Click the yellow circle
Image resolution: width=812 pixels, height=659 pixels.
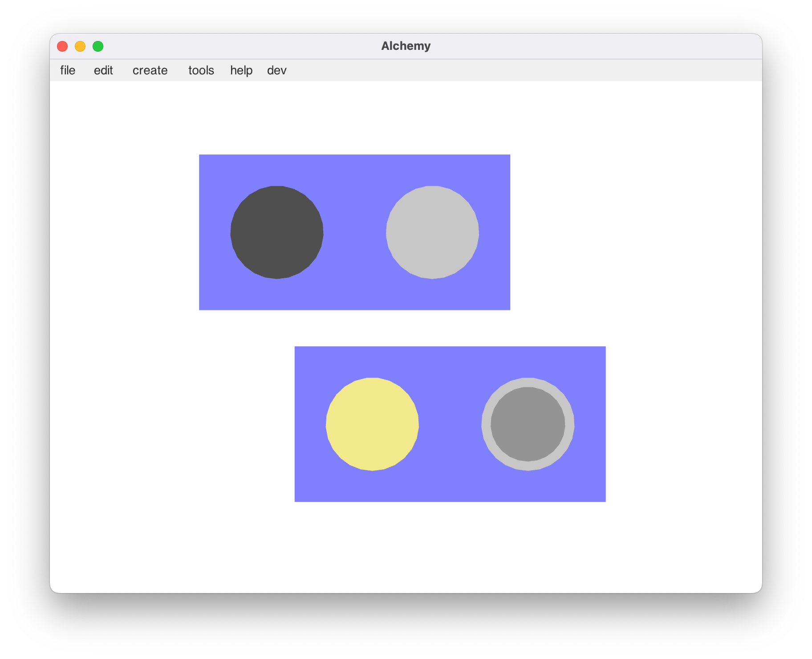click(372, 424)
